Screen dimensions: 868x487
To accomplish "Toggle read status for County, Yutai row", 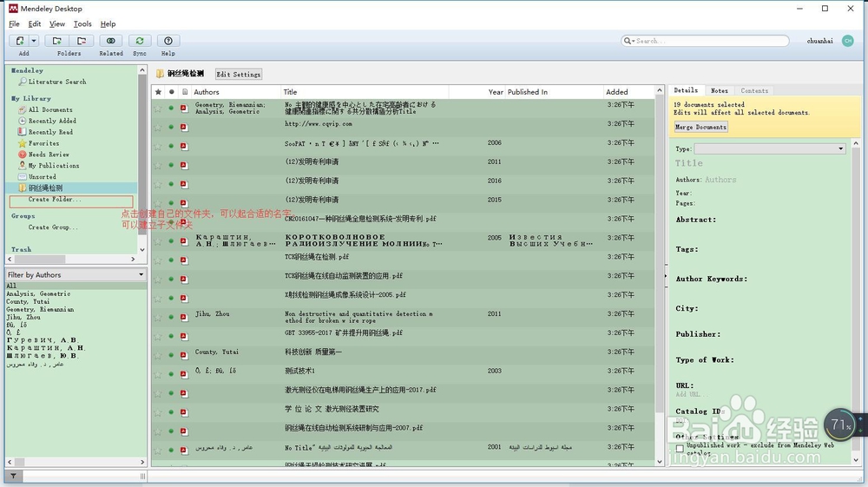I will 172,355.
